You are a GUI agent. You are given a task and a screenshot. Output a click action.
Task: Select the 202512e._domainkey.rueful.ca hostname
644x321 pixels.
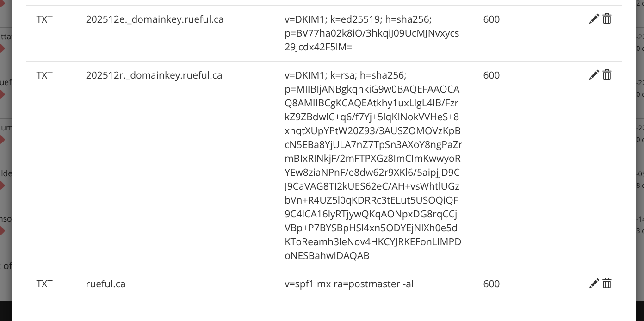pos(155,19)
